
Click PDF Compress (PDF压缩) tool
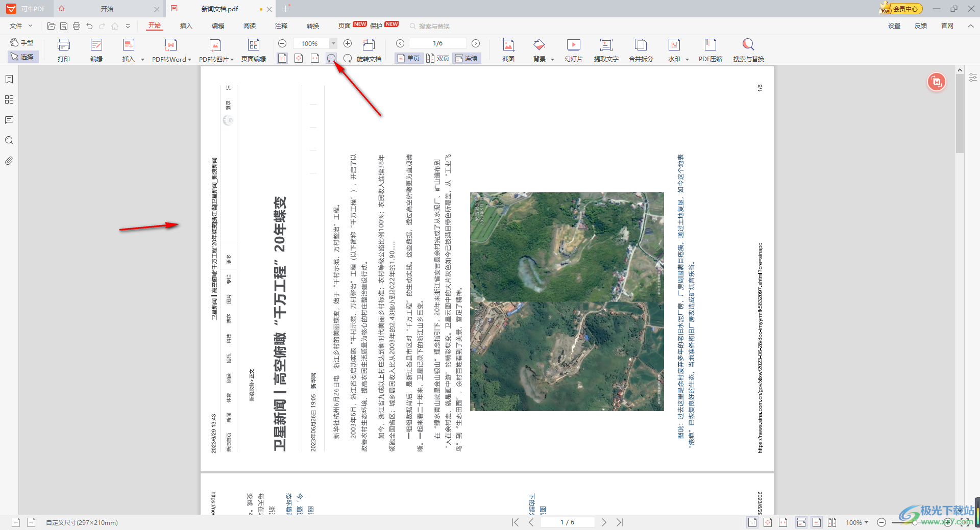pyautogui.click(x=710, y=50)
